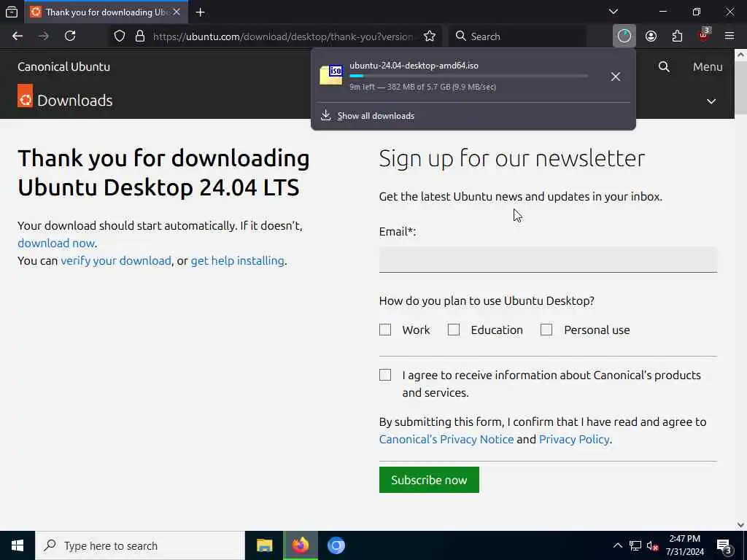This screenshot has width=747, height=560.
Task: Open the tracking protection shield icon
Action: (120, 36)
